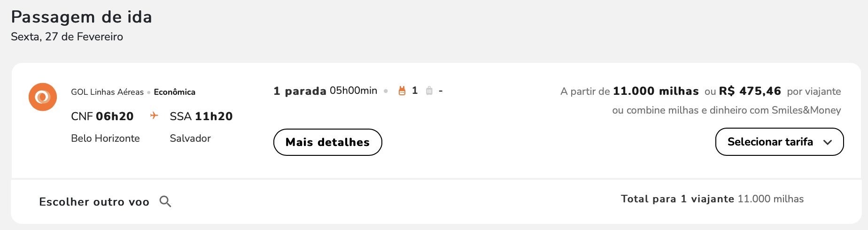Click the 1 parada stop label
The image size is (868, 230).
(x=300, y=91)
